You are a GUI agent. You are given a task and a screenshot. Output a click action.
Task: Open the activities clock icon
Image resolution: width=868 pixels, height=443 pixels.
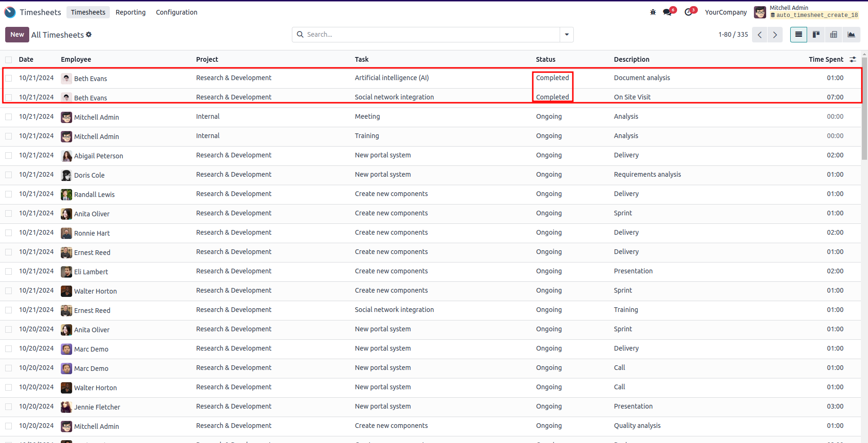(x=689, y=12)
